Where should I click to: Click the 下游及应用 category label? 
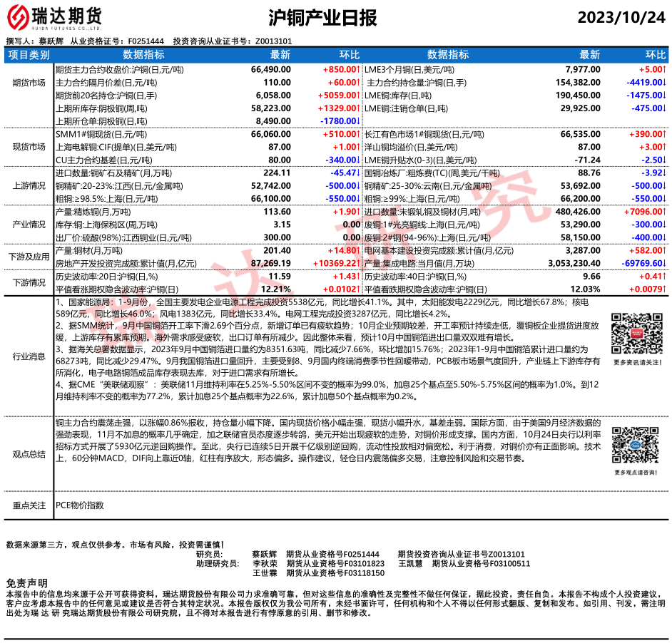(x=29, y=257)
